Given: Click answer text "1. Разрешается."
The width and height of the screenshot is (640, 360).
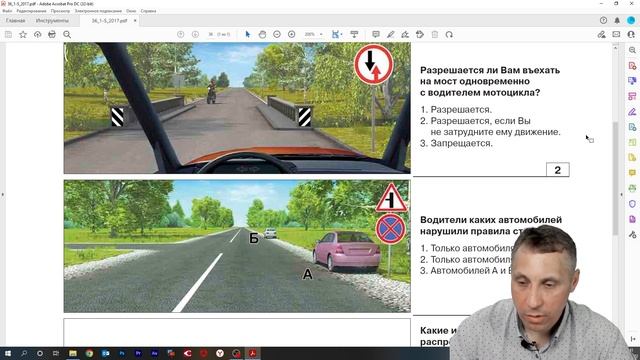Looking at the screenshot, I should pyautogui.click(x=456, y=109).
